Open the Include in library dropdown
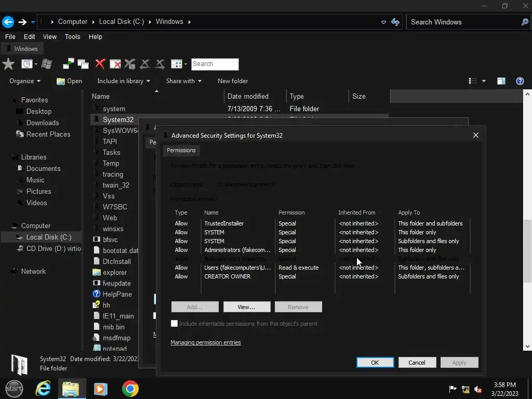Viewport: 532px width, 399px height. click(124, 81)
